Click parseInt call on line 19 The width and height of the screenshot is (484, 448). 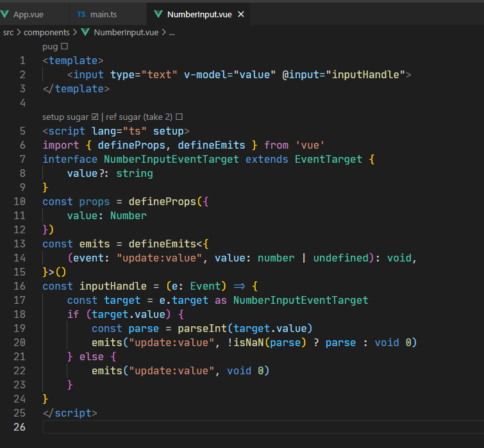pos(202,329)
